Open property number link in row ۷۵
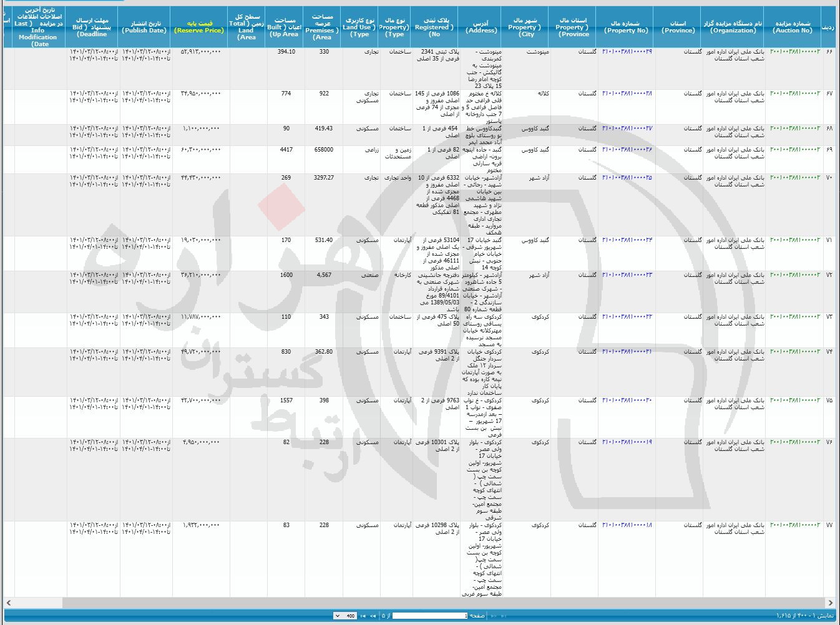Viewport: 840px width, 625px height. click(x=627, y=400)
